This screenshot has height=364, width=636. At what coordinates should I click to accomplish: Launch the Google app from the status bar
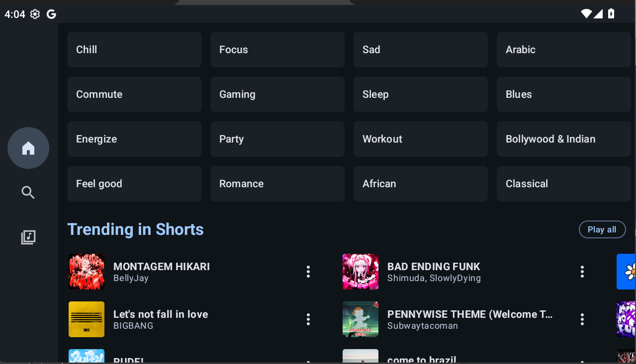click(x=51, y=14)
